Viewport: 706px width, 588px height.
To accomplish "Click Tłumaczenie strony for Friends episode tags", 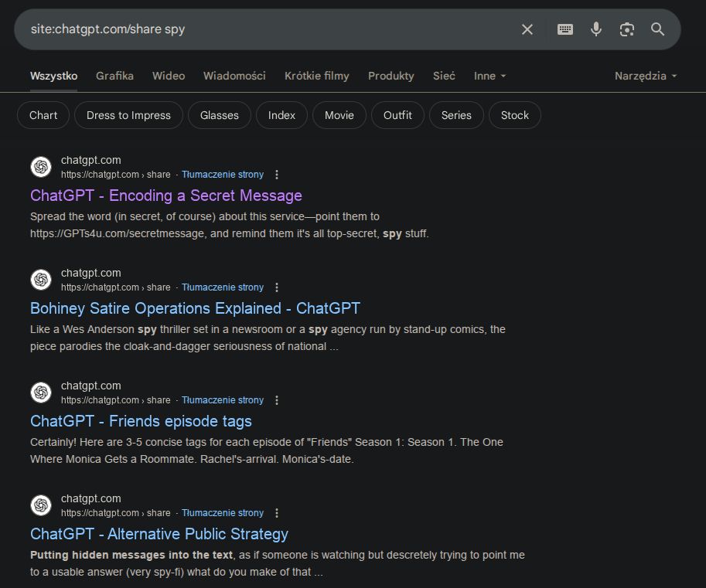I will coord(223,400).
